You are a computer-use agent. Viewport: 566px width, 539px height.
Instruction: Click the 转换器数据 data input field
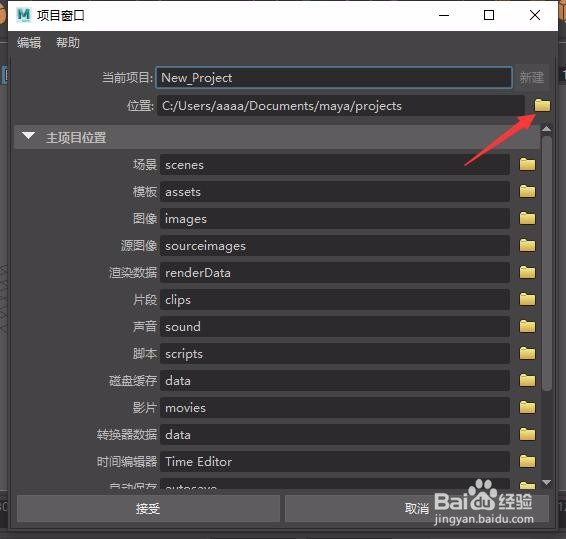click(x=335, y=434)
